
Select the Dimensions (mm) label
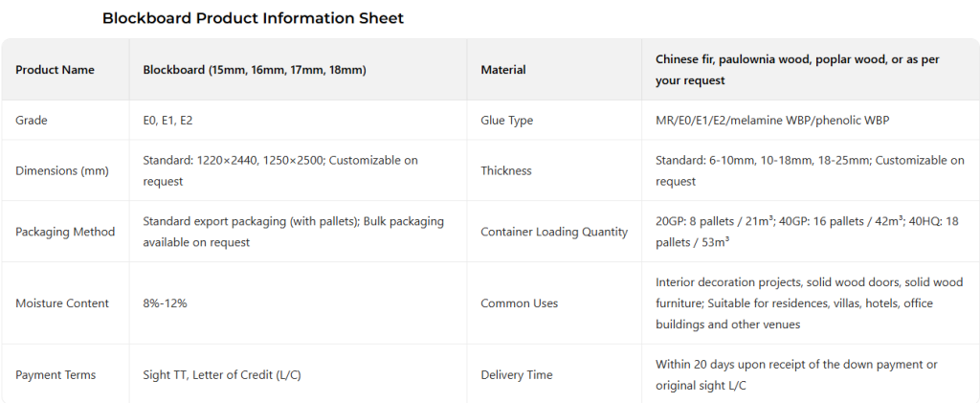(x=62, y=170)
